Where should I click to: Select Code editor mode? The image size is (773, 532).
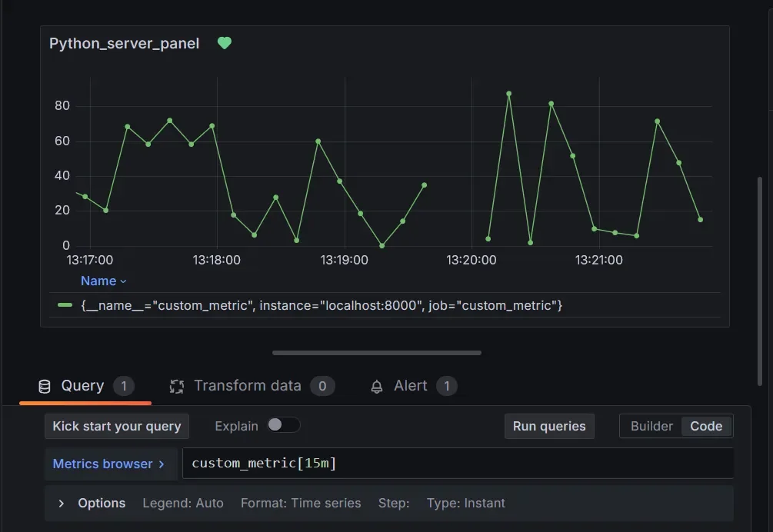[x=706, y=426]
